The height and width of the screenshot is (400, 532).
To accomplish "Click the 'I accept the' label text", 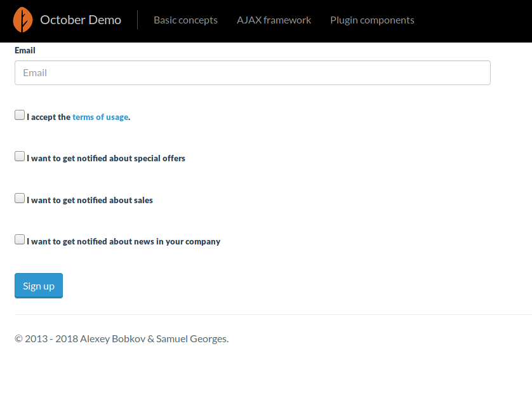I will (x=48, y=117).
